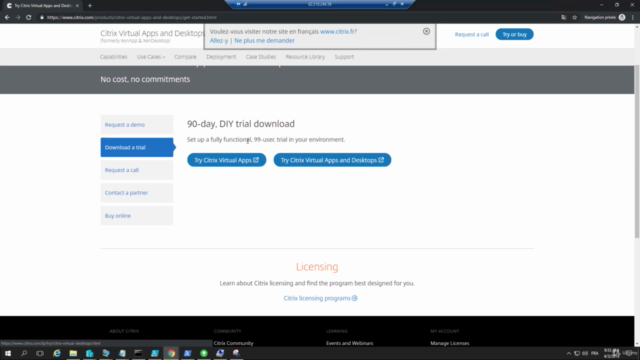Viewport: 640px width, 360px height.
Task: Go back to the previous page
Action: pos(7,18)
